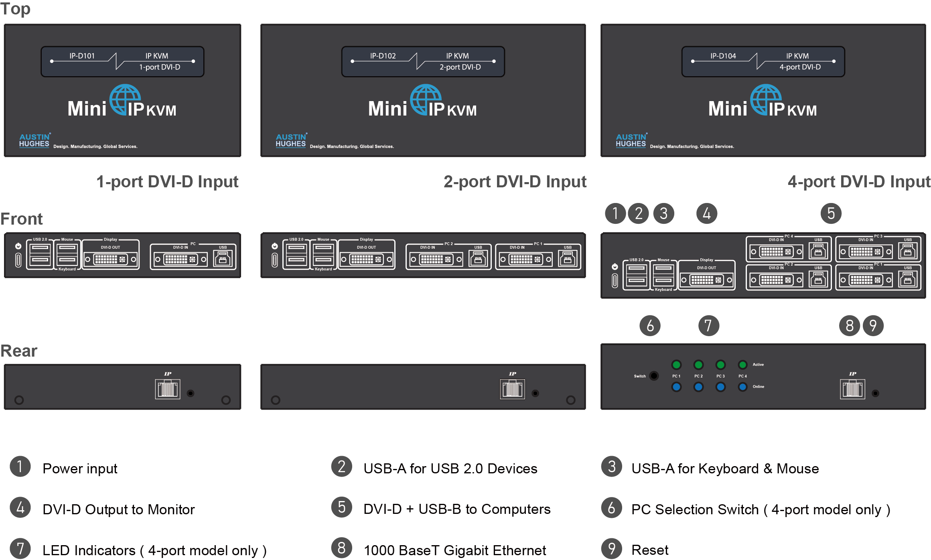Click the 'IP-D104' model label on the top panel

pyautogui.click(x=723, y=56)
